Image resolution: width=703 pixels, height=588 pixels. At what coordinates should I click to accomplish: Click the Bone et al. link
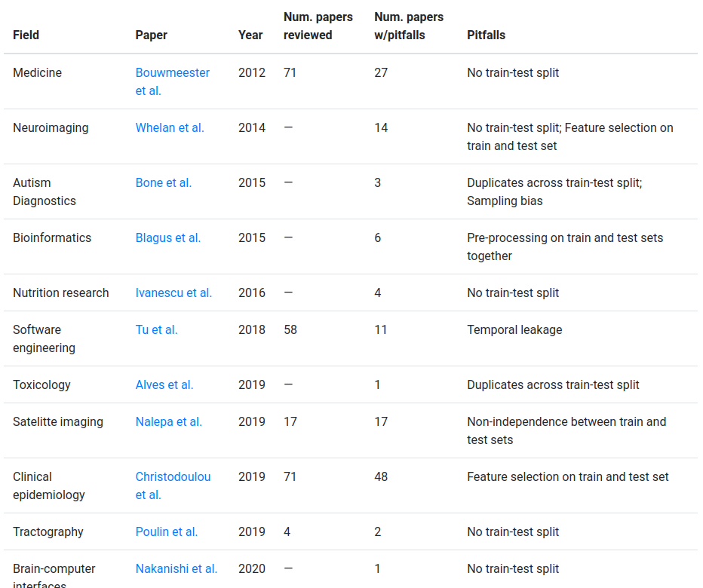click(x=164, y=183)
